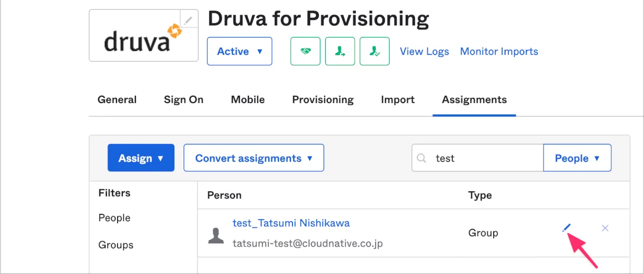Open the Monitor Imports link
644x274 pixels.
[499, 52]
